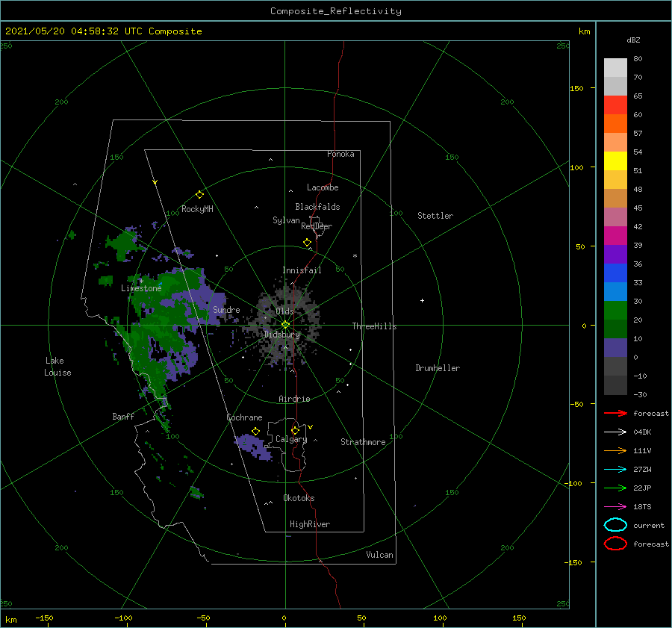Pick the magenta swatch in the dBZ scale
Image resolution: width=672 pixels, height=628 pixels.
tap(615, 236)
